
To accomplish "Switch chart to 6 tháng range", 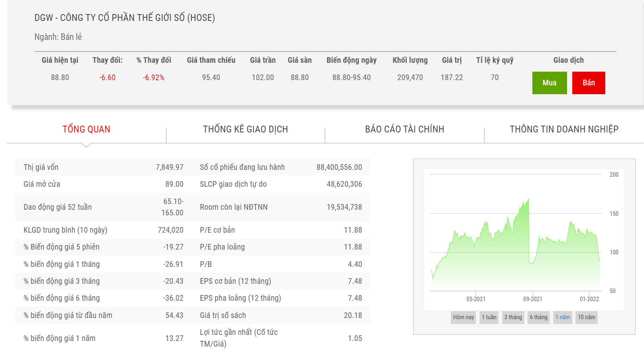I will pos(539,317).
